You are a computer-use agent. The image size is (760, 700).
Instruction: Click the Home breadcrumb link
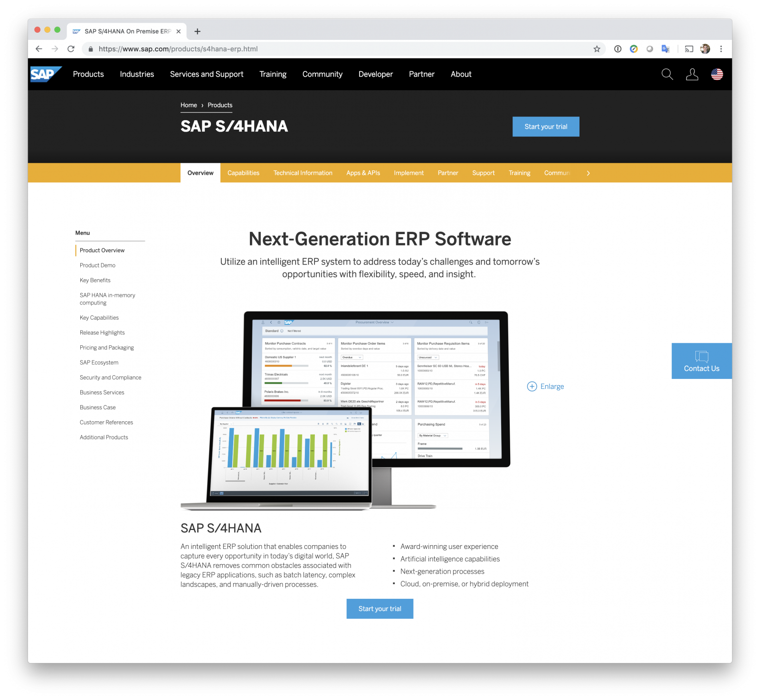(x=189, y=105)
